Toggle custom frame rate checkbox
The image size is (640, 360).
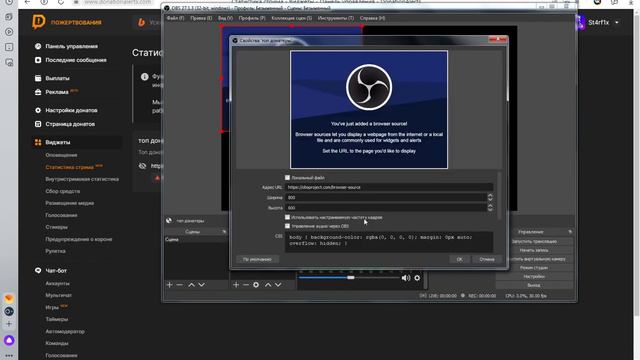[x=287, y=217]
